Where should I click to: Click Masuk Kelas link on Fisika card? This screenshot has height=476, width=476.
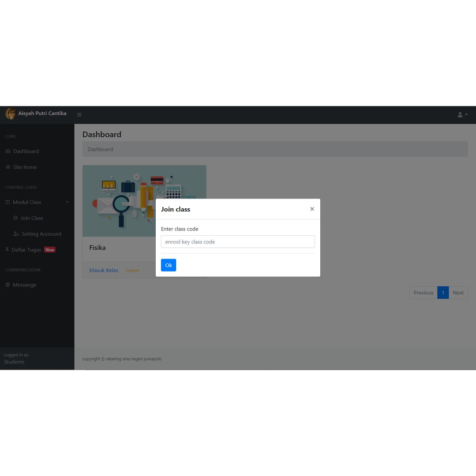point(104,270)
